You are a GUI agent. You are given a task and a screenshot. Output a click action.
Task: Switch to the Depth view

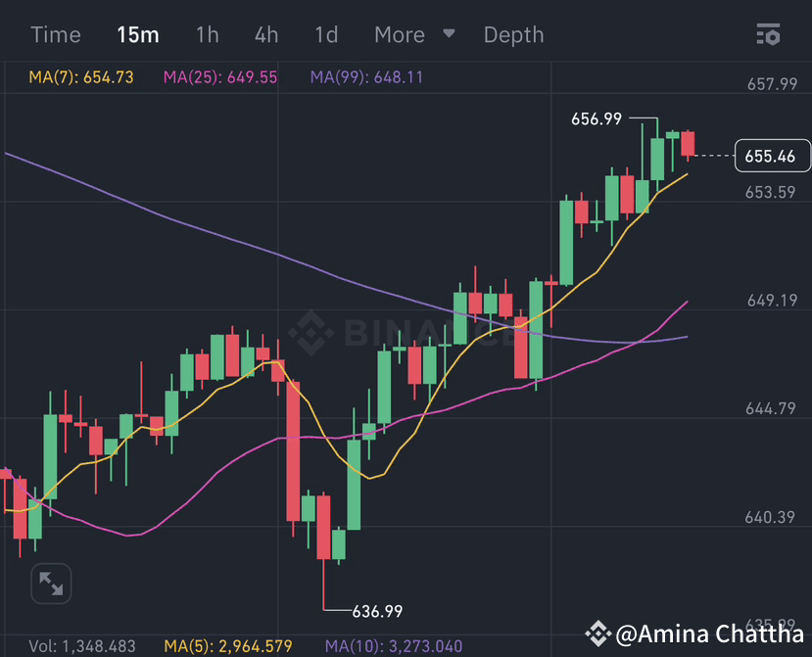(x=513, y=34)
